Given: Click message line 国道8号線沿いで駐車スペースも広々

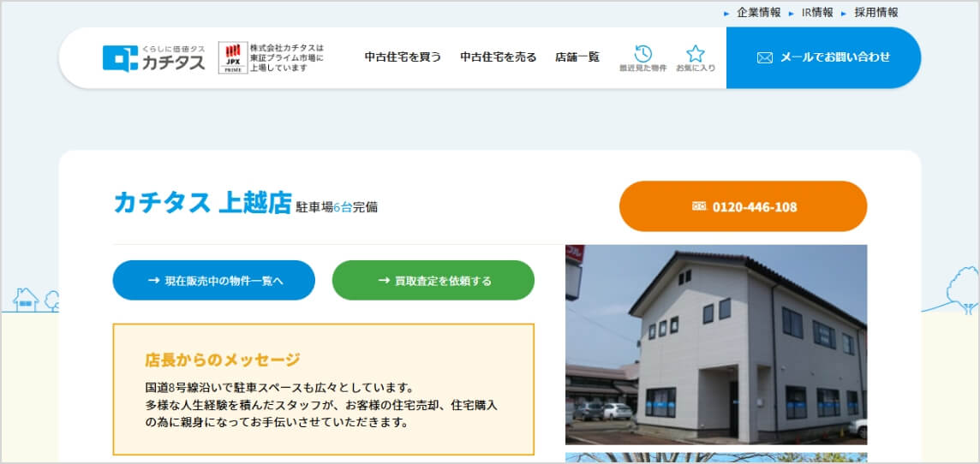Looking at the screenshot, I should pyautogui.click(x=279, y=387).
